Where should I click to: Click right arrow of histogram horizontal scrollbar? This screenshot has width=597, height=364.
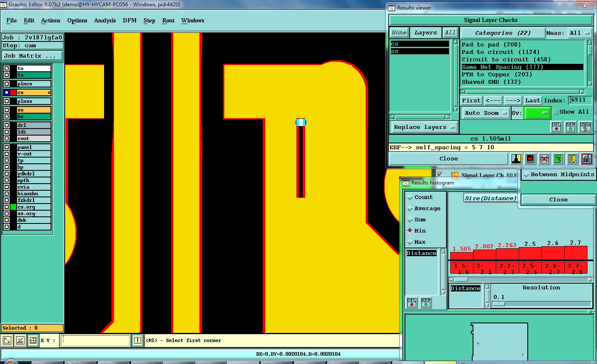click(590, 279)
